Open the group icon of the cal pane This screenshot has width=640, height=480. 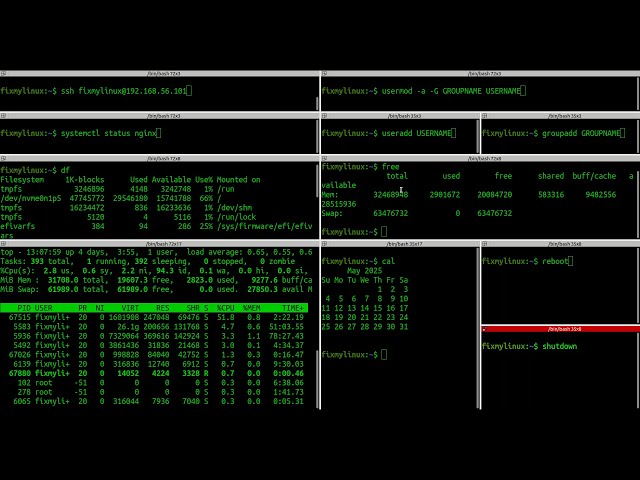(324, 244)
